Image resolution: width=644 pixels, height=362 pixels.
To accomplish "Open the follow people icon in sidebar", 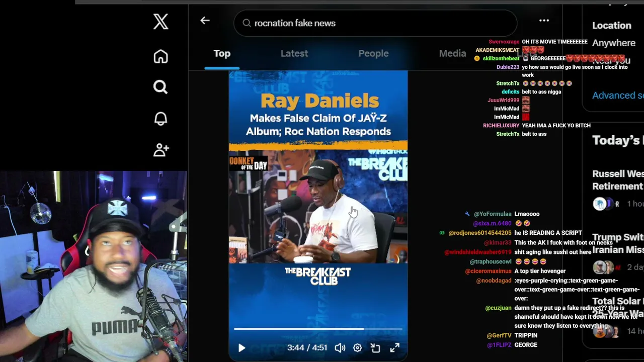I will click(161, 149).
